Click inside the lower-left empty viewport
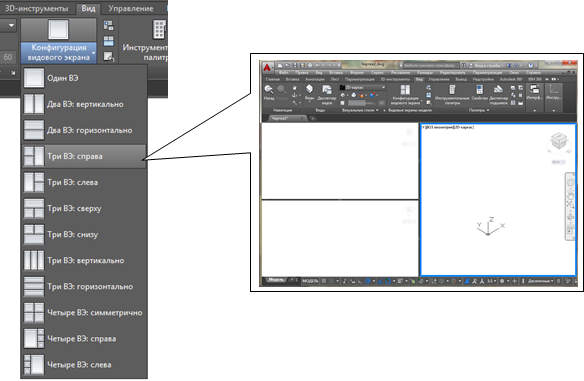The width and height of the screenshot is (584, 381). [340, 238]
